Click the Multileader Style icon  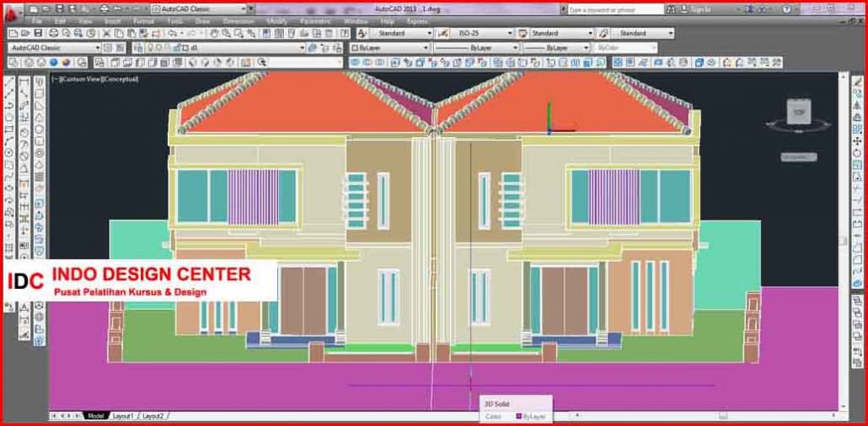click(x=604, y=33)
